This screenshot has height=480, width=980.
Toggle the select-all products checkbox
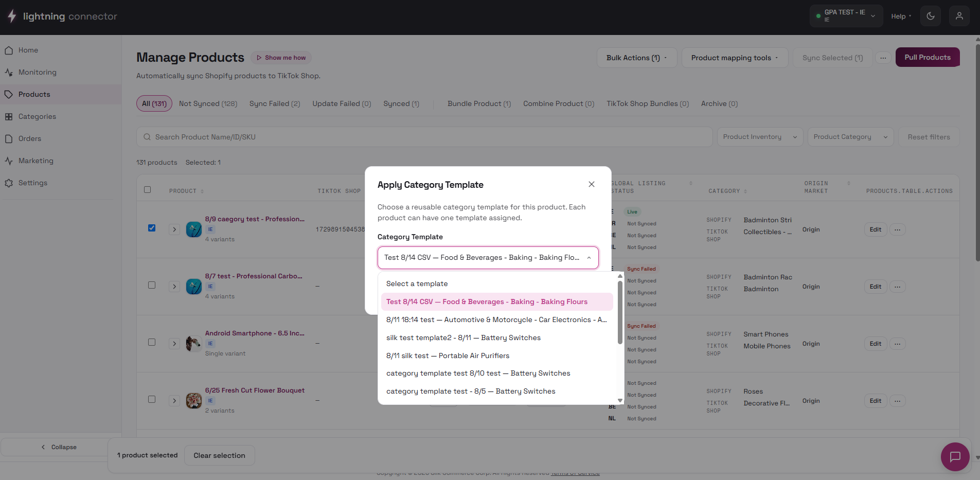pos(148,189)
